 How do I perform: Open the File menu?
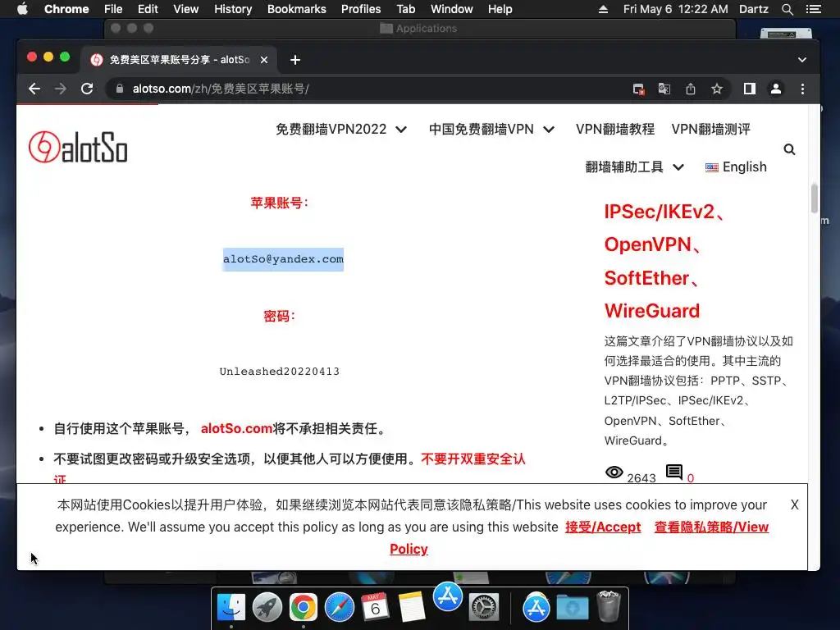[113, 9]
